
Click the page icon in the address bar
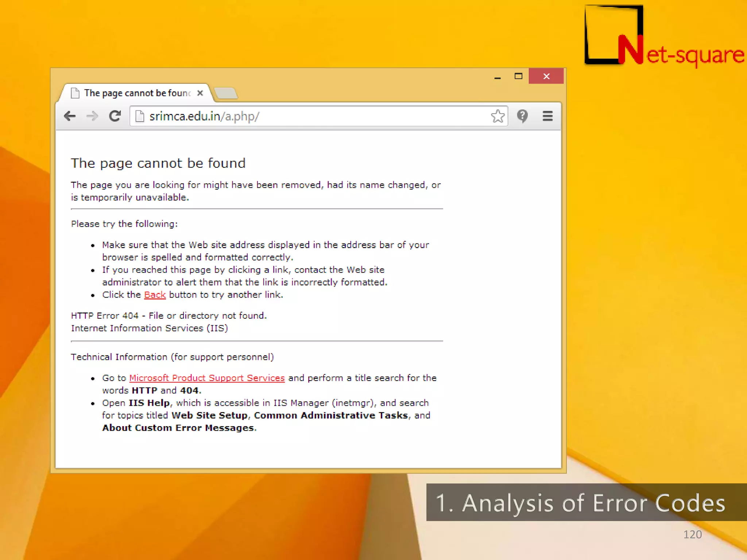[x=140, y=116]
